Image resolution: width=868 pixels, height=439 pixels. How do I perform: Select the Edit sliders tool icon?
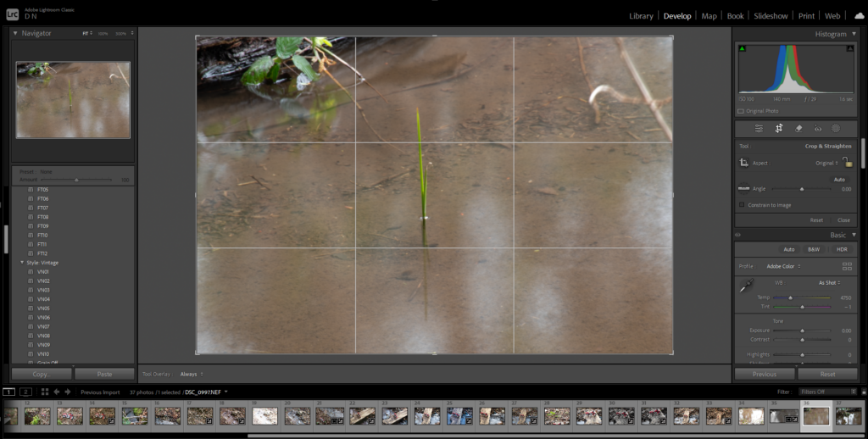[759, 129]
